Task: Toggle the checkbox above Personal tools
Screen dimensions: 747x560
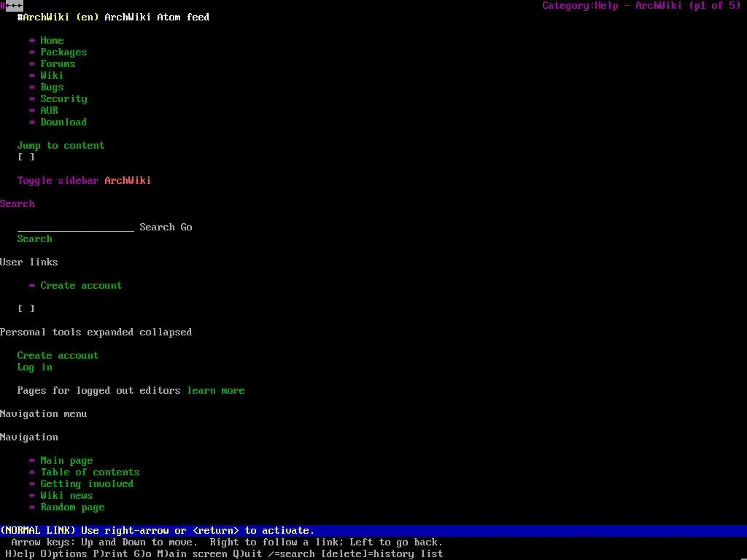Action: [x=26, y=308]
